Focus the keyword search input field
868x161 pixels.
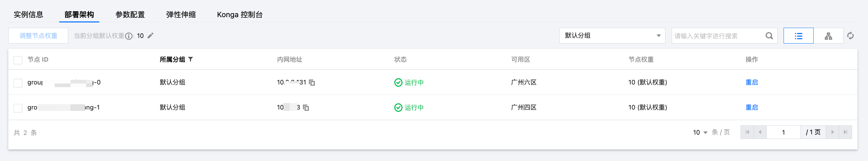[718, 36]
